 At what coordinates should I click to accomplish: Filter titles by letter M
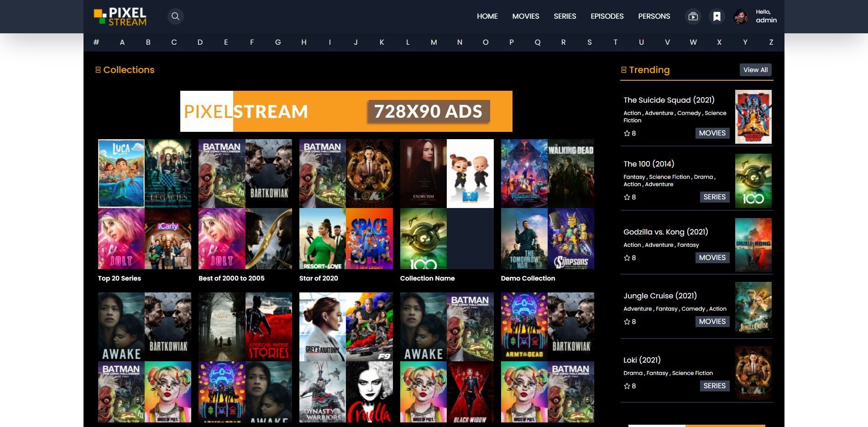click(x=434, y=42)
